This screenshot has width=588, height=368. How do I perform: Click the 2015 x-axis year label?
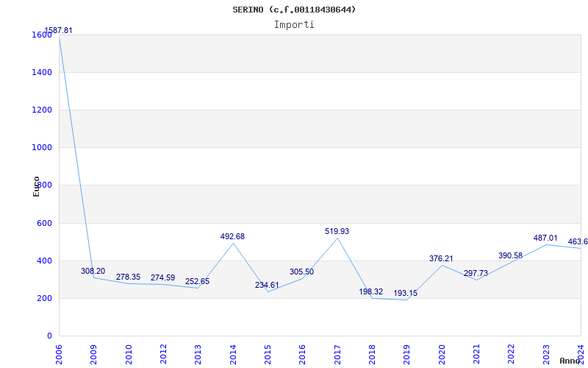coord(268,353)
